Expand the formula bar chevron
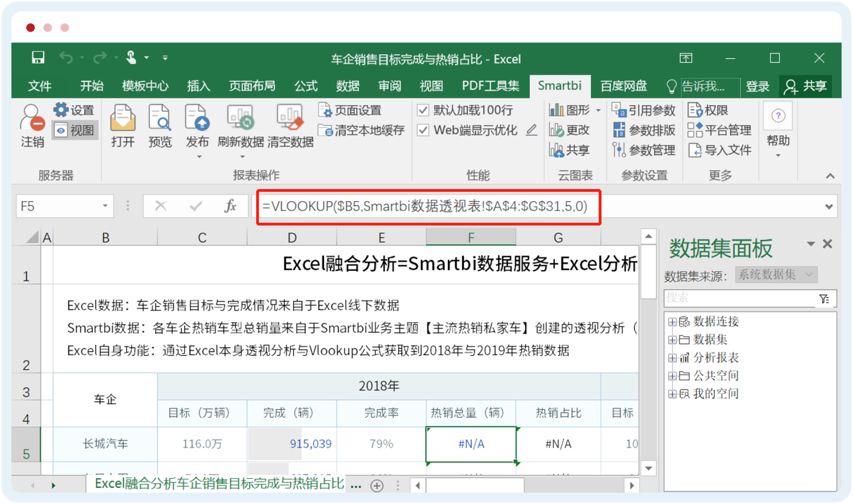 click(x=829, y=207)
